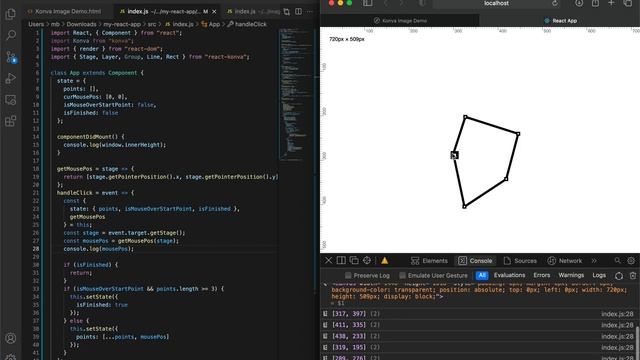This screenshot has width=640, height=360.
Task: Close the active index.js editor tab
Action: [x=214, y=11]
